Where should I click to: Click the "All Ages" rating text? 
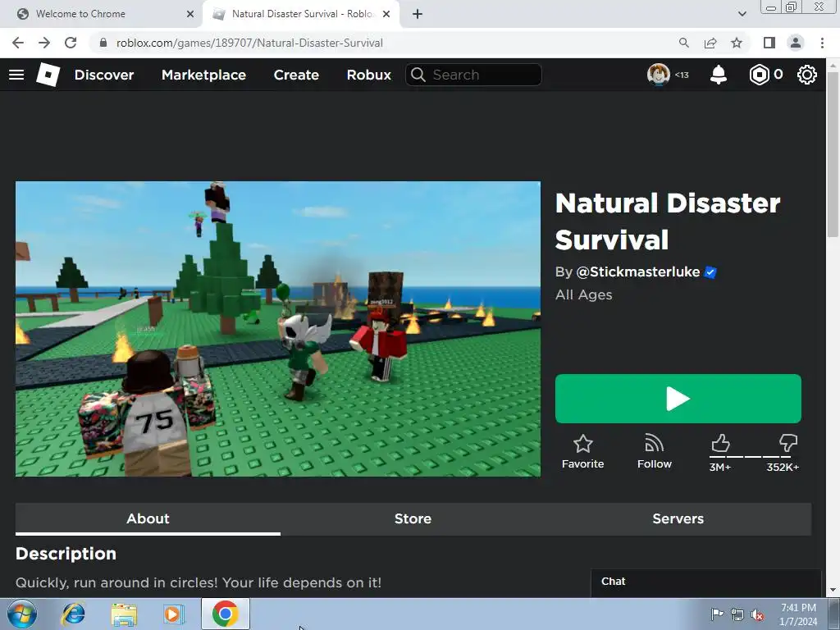[584, 294]
